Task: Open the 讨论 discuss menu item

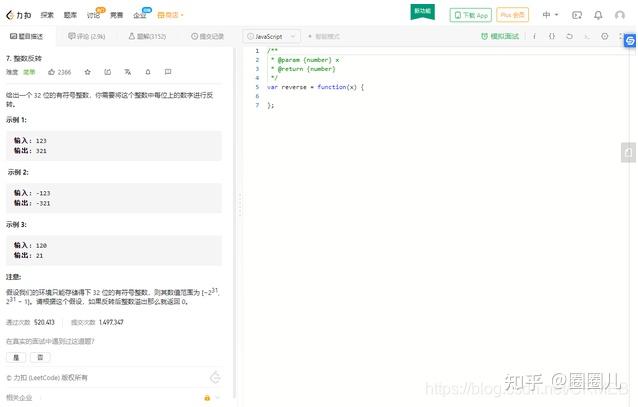Action: point(93,15)
